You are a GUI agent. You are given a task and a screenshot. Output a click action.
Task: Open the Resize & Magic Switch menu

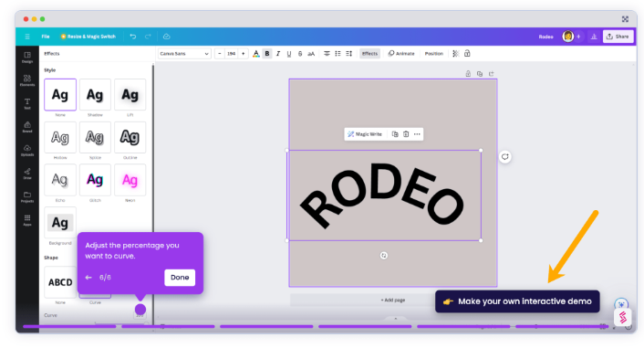click(88, 37)
